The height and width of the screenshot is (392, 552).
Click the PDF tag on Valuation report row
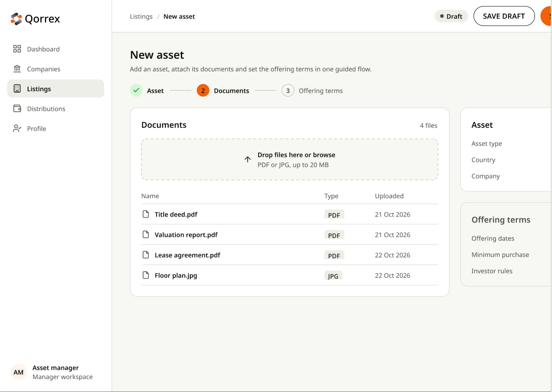point(334,235)
